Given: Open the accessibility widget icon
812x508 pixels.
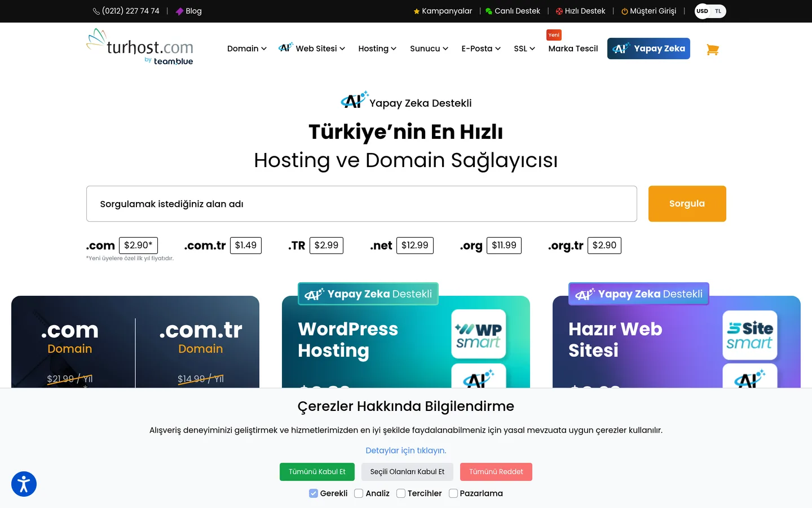Looking at the screenshot, I should coord(24,484).
